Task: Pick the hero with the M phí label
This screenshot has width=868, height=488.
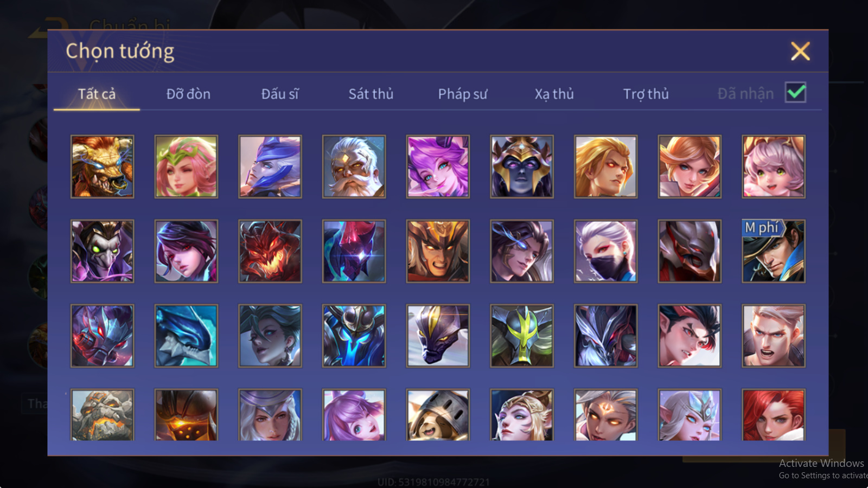Action: click(773, 251)
